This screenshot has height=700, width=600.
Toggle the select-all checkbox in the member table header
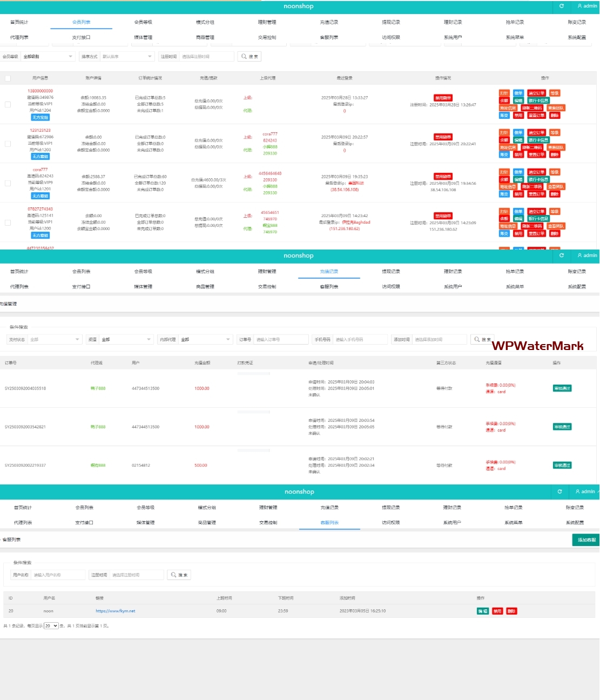coord(8,78)
